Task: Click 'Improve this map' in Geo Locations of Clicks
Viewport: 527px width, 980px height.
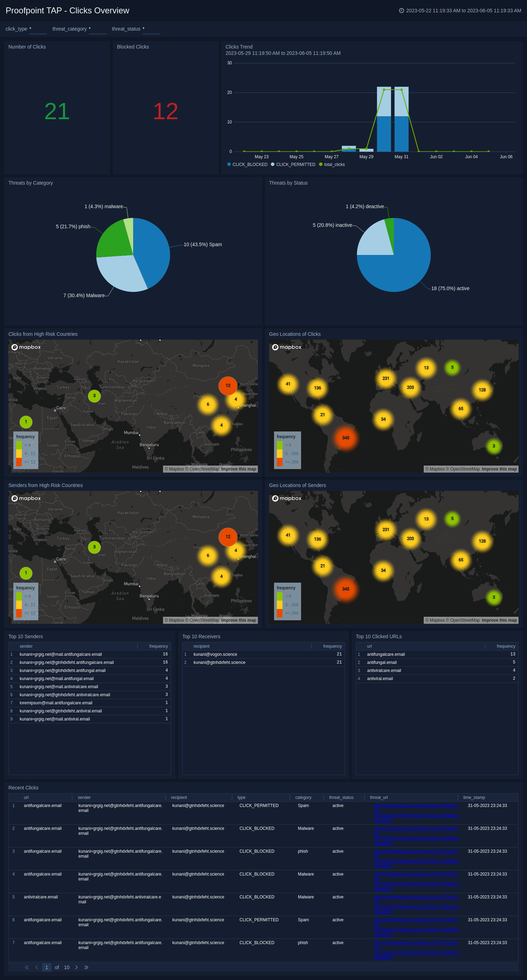Action: click(x=499, y=469)
